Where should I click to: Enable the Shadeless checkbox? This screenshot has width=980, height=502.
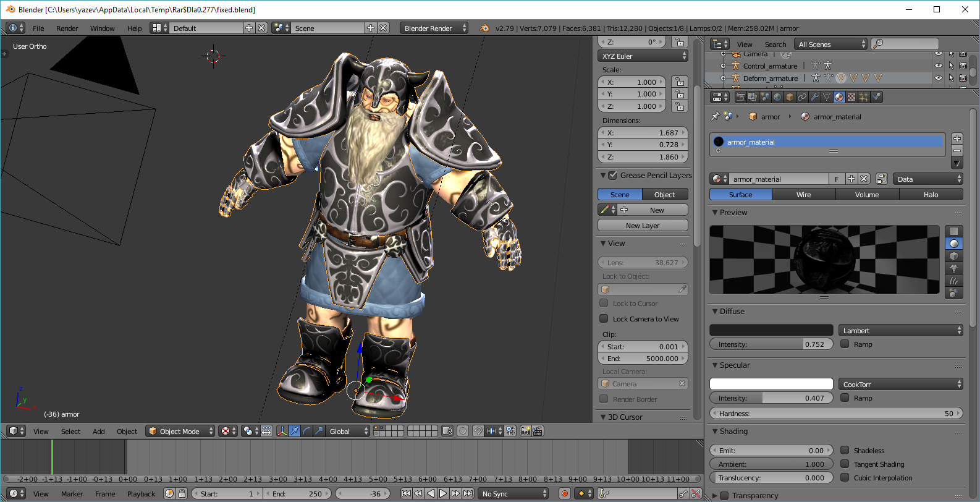click(845, 451)
